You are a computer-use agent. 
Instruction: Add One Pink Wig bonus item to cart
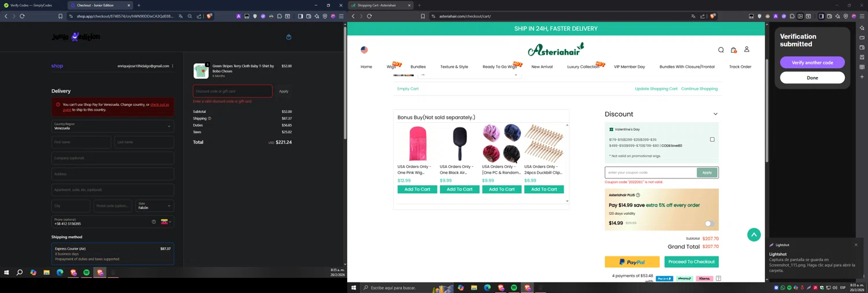[417, 189]
